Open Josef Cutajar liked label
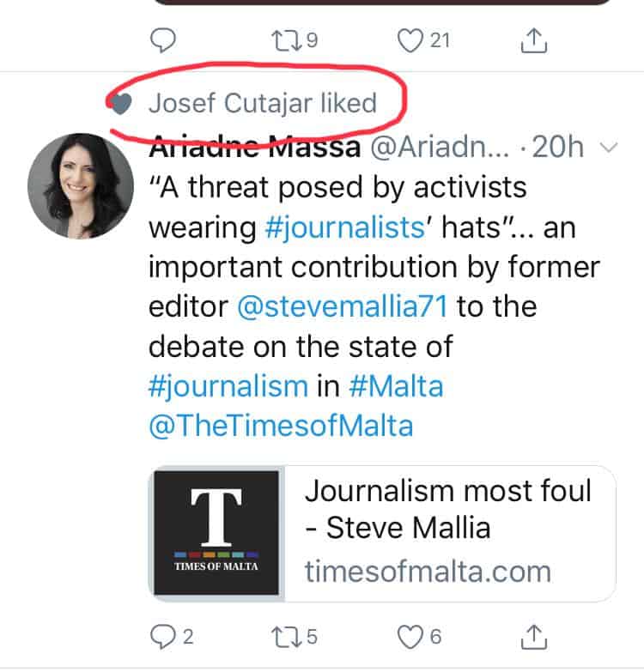Screen dimensions: 644x672 coord(263,104)
